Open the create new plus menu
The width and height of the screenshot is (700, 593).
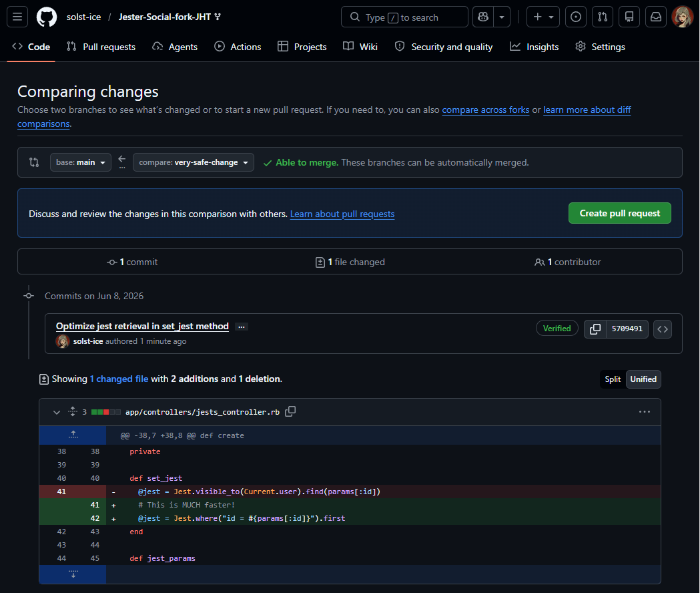coord(543,17)
